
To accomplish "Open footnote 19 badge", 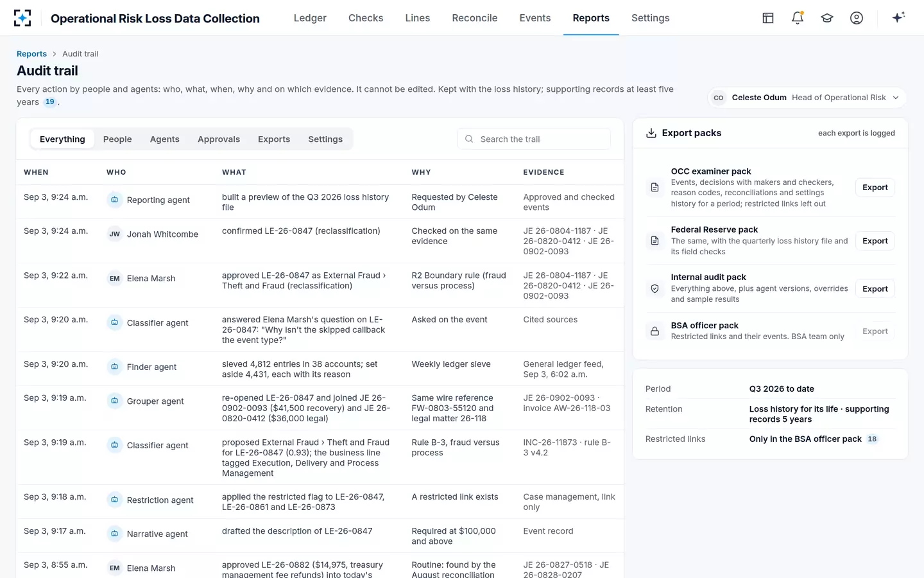I will [x=50, y=102].
